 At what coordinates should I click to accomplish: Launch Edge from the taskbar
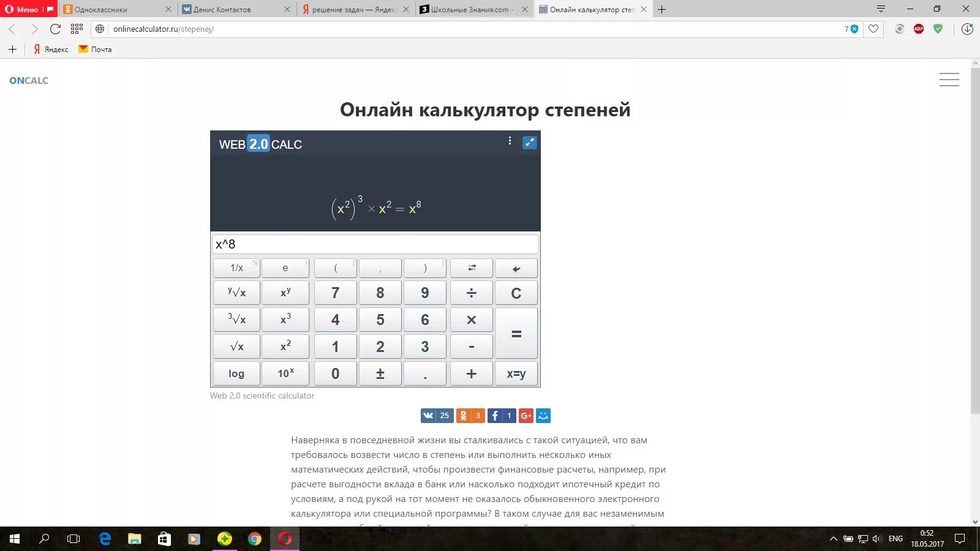click(105, 539)
